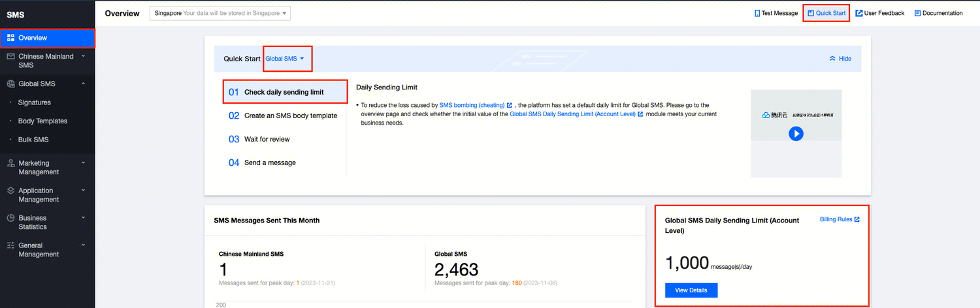Select step 01 Check daily sending limit

(x=285, y=92)
